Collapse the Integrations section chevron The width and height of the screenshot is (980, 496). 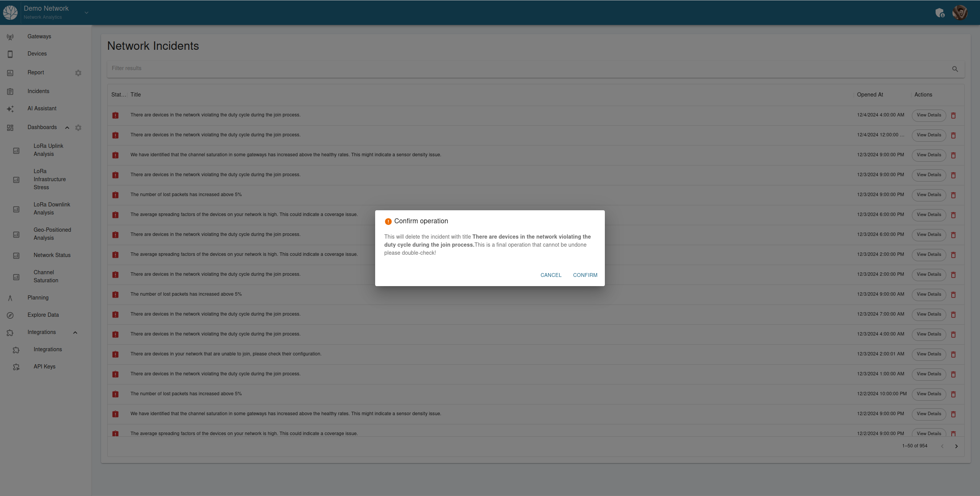tap(75, 332)
